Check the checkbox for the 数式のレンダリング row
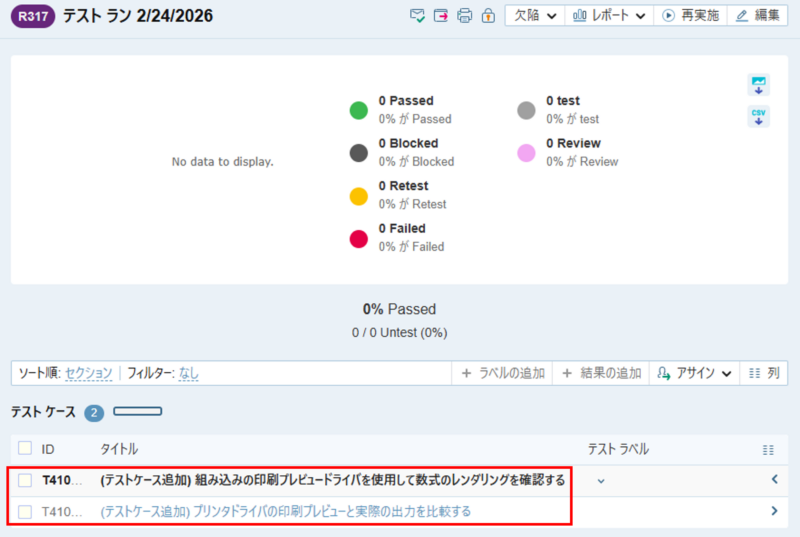Image resolution: width=800 pixels, height=537 pixels. 25,480
